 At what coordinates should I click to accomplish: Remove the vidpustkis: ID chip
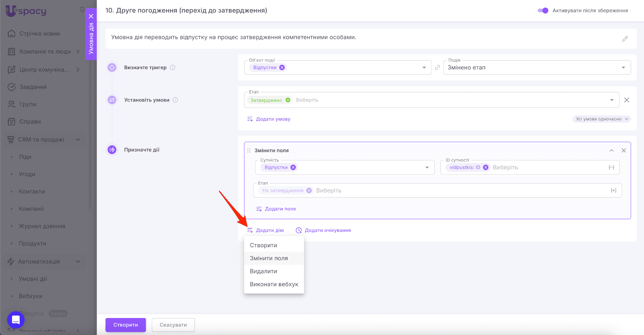(x=486, y=167)
